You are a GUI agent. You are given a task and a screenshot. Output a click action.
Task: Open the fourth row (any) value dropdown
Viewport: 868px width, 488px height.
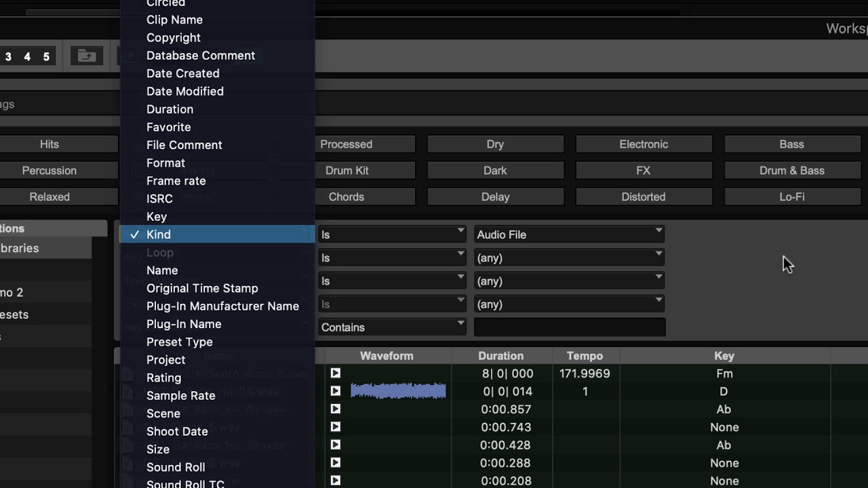569,304
